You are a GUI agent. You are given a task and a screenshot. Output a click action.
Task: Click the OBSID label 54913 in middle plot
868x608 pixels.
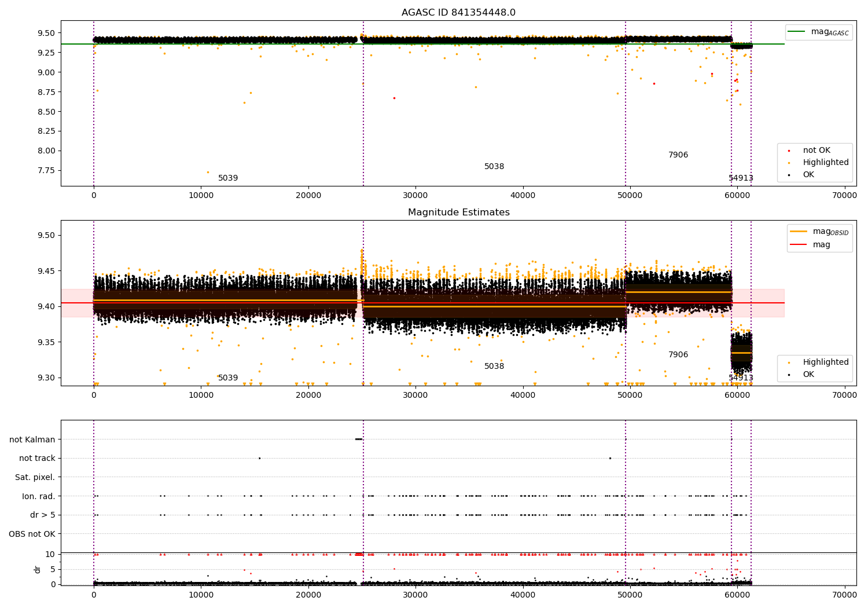coord(741,378)
